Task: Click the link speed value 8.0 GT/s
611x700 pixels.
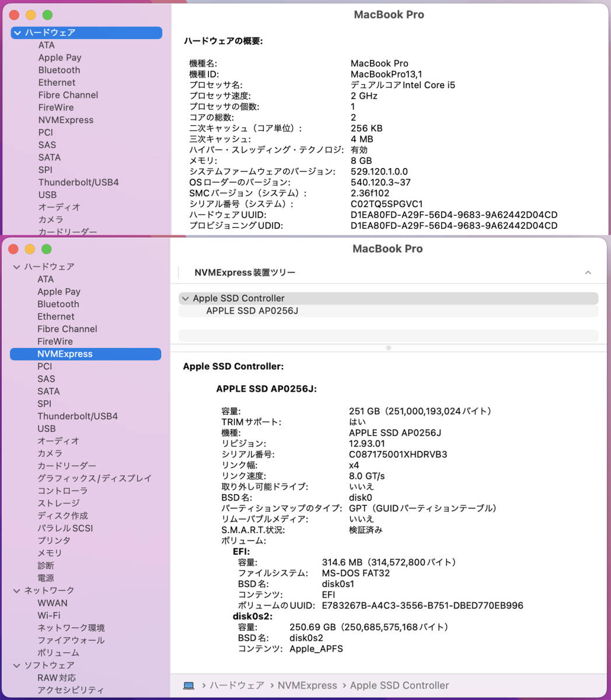Action: pyautogui.click(x=367, y=476)
